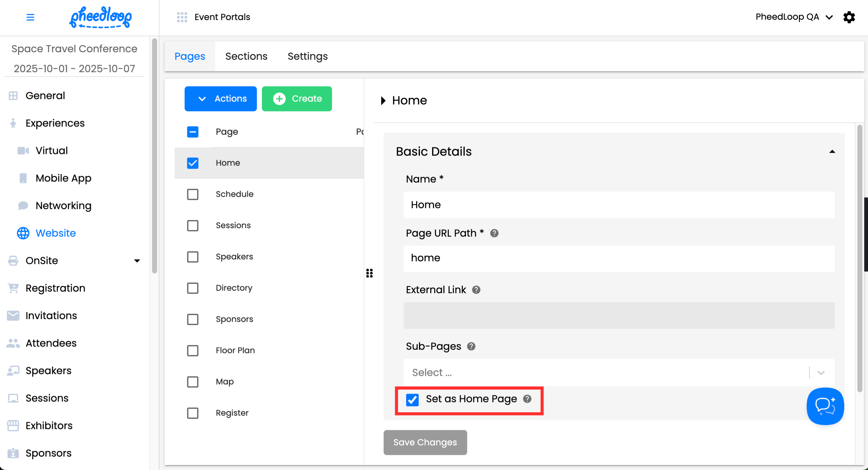868x470 pixels.
Task: Click into the Name input field
Action: (619, 205)
